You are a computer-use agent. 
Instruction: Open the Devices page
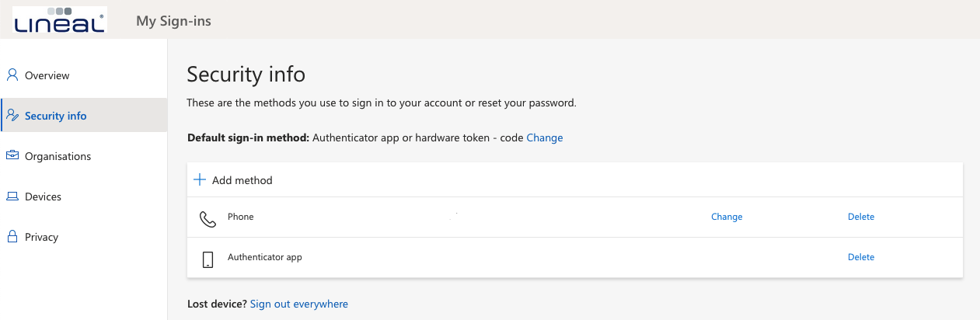43,197
